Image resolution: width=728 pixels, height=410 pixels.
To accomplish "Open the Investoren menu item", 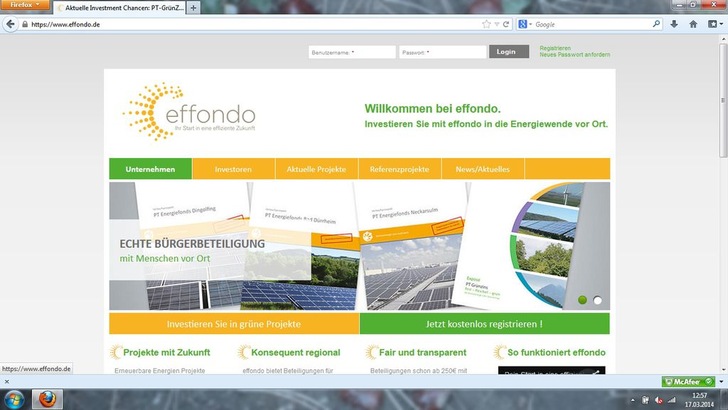I will click(234, 169).
